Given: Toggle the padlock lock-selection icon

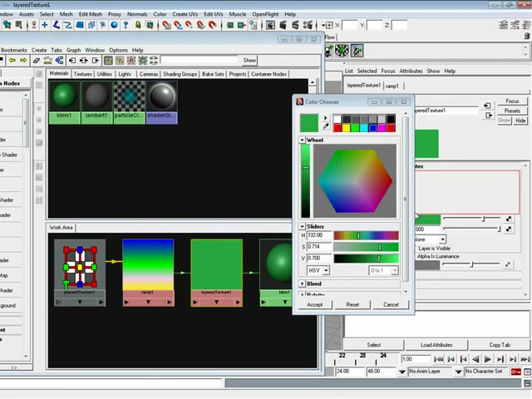Looking at the screenshot, I should coord(138,25).
